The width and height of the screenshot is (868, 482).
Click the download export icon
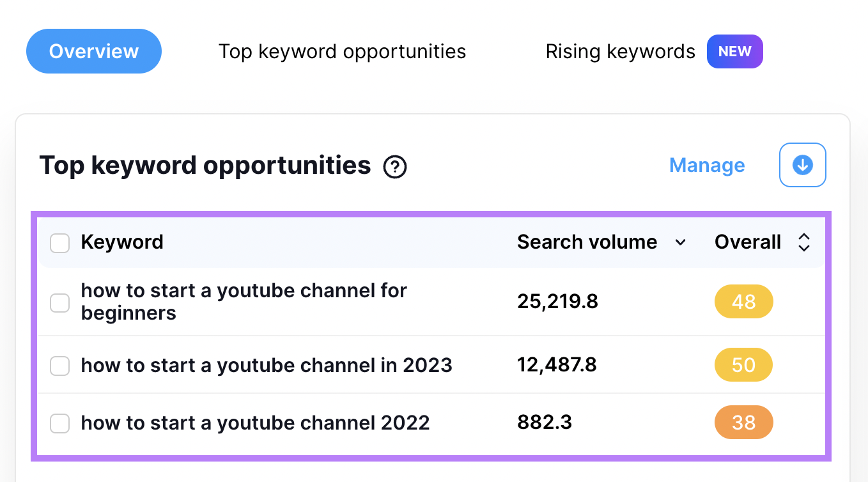tap(802, 165)
